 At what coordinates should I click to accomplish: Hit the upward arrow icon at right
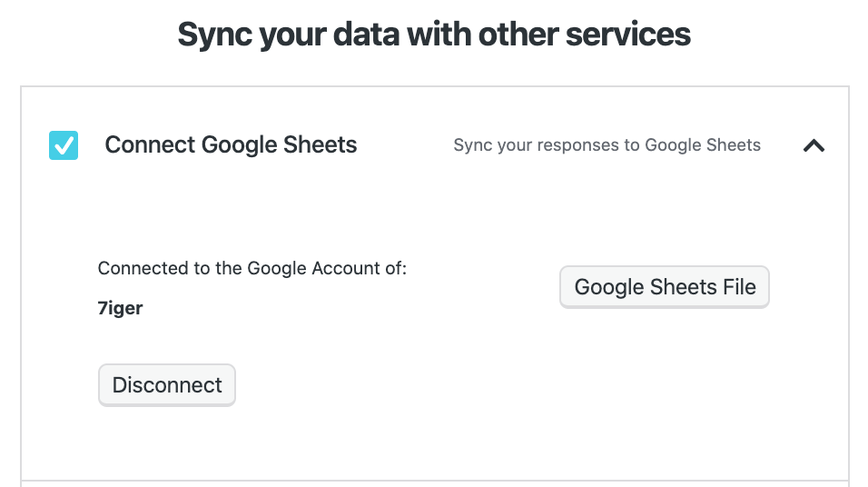click(814, 145)
